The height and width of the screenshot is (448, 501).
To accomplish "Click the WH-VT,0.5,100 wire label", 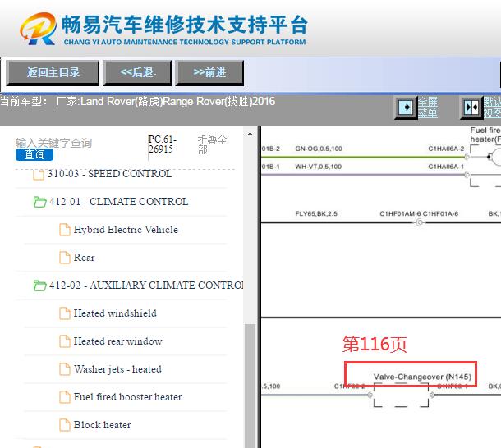I will pyautogui.click(x=318, y=167).
